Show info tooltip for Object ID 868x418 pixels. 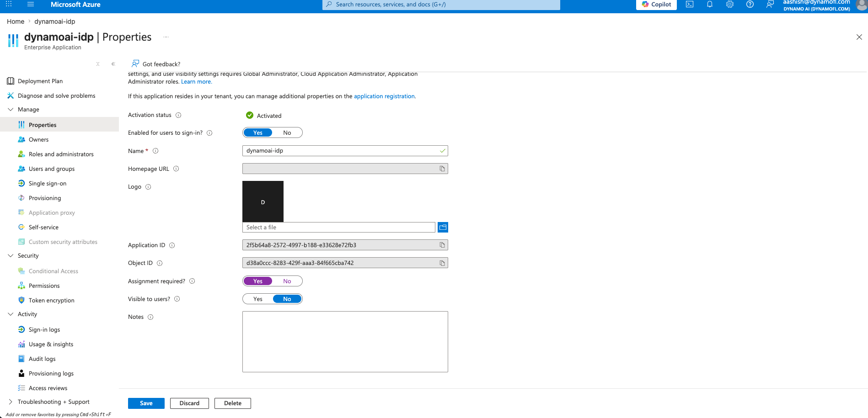160,263
